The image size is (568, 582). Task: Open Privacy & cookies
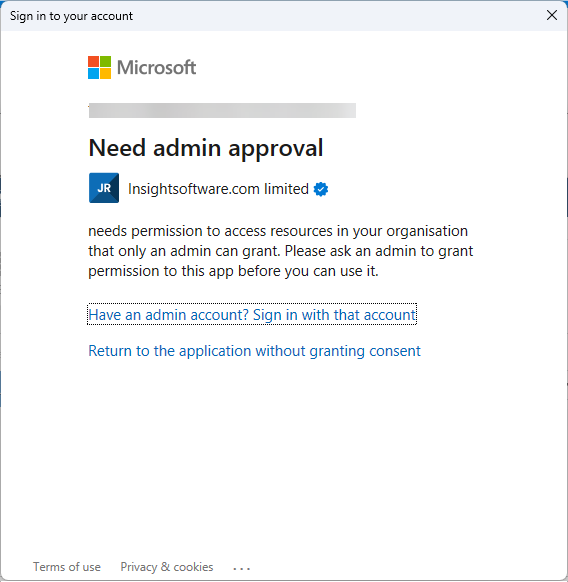click(x=167, y=567)
